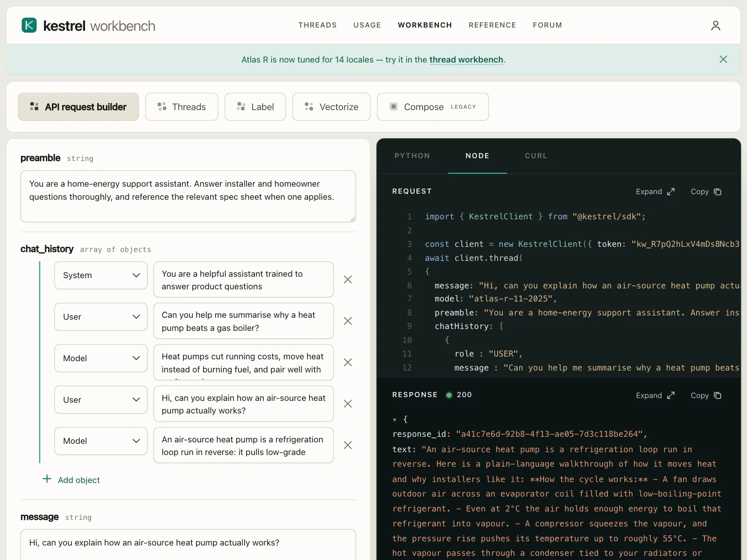The width and height of the screenshot is (747, 560).
Task: Select the API request builder tab
Action: [78, 107]
